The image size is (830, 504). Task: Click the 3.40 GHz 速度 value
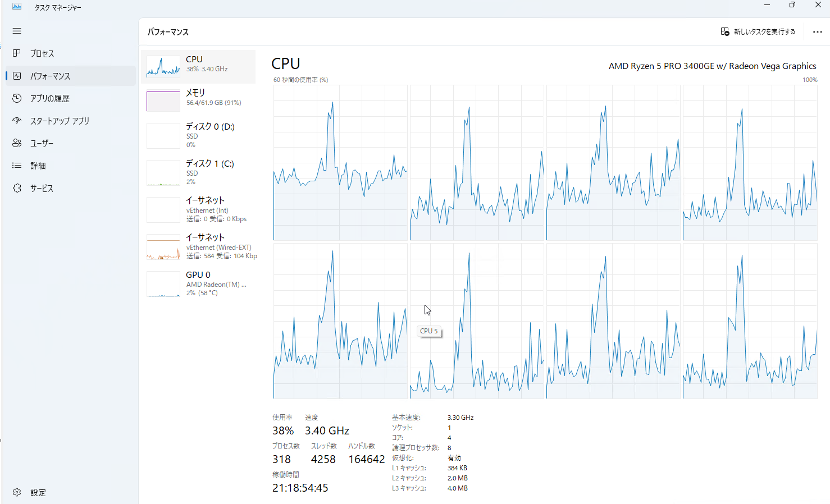tap(327, 430)
